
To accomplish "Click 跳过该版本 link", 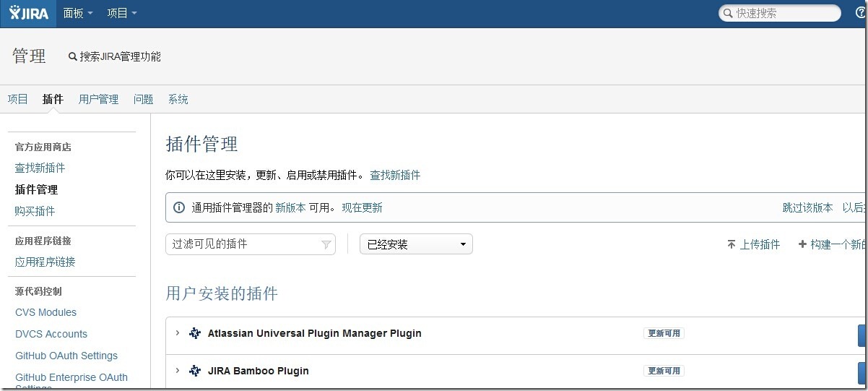I will 808,207.
